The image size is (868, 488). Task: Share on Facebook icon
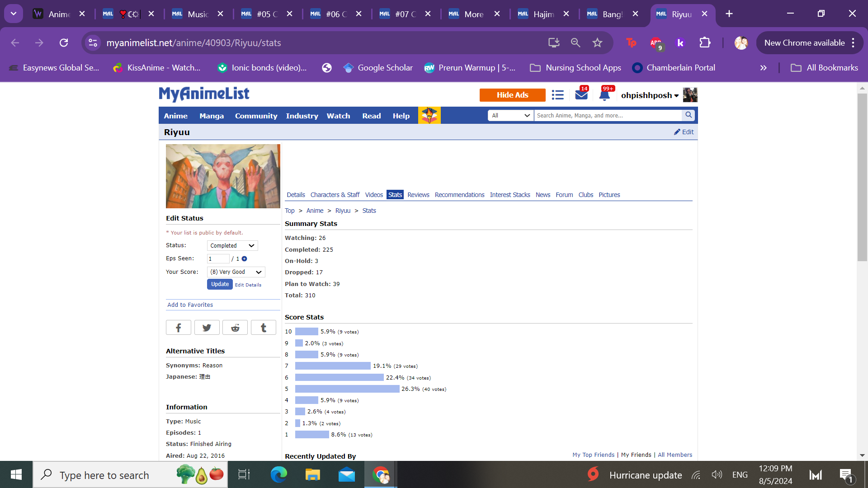(179, 328)
